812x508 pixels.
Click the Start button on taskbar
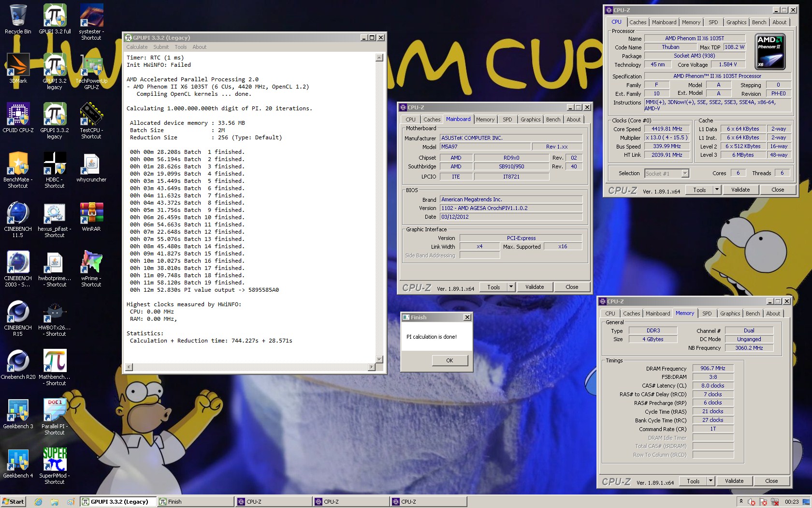point(13,502)
